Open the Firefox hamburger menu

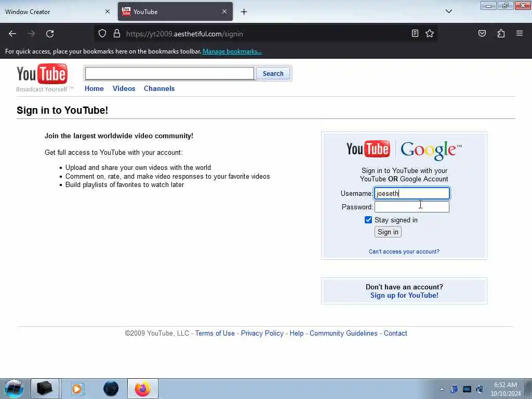[x=519, y=33]
